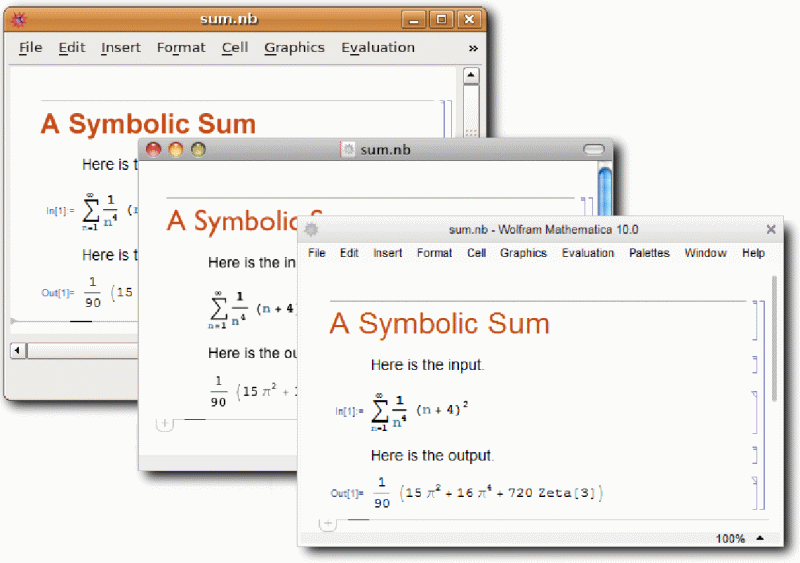Click scroll-up arrow in Linux window scrollbar
This screenshot has width=800, height=563.
pyautogui.click(x=471, y=76)
